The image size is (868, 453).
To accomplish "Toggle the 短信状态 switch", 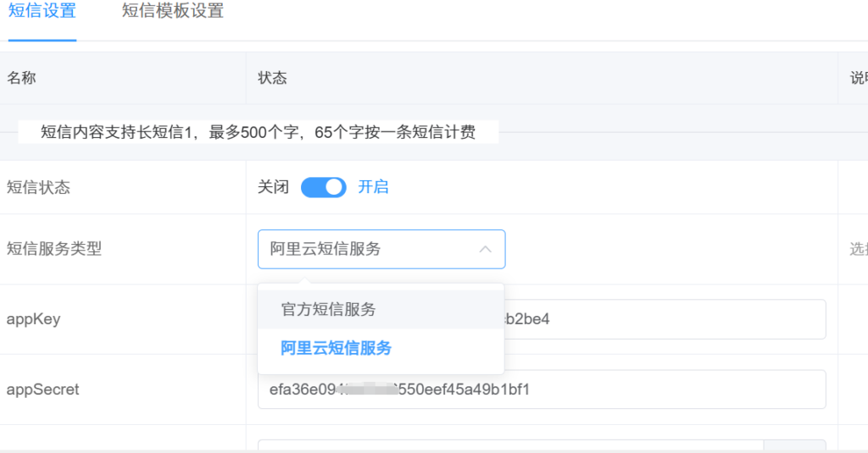I will [324, 187].
